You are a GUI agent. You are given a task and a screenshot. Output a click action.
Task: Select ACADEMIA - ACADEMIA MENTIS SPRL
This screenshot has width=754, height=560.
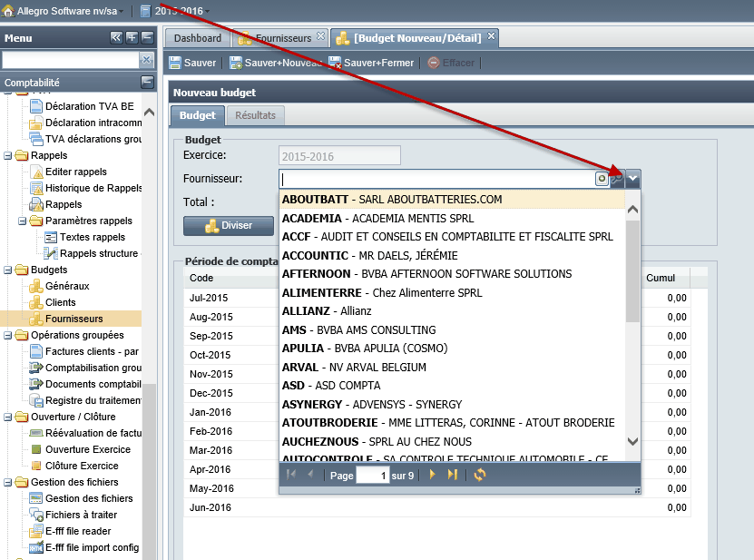452,219
